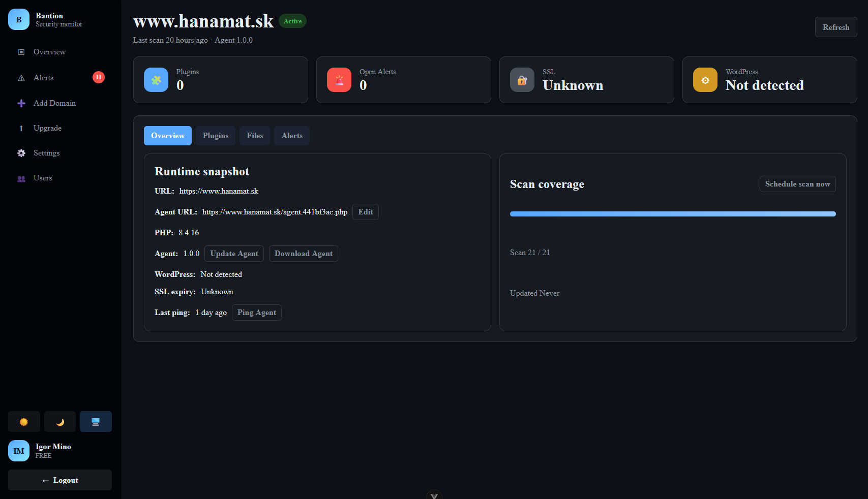Click the Open Alerts siren icon
This screenshot has height=499, width=868.
pos(339,80)
